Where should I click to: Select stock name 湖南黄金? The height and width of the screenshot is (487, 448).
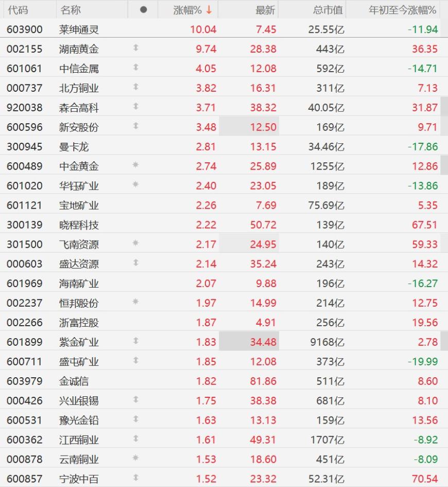point(79,49)
